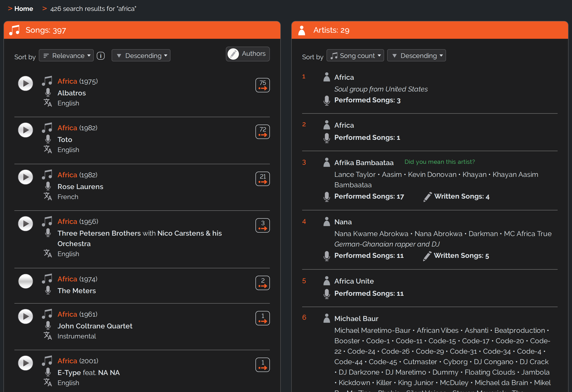Open artist The Meters
The height and width of the screenshot is (392, 572).
pyautogui.click(x=77, y=291)
